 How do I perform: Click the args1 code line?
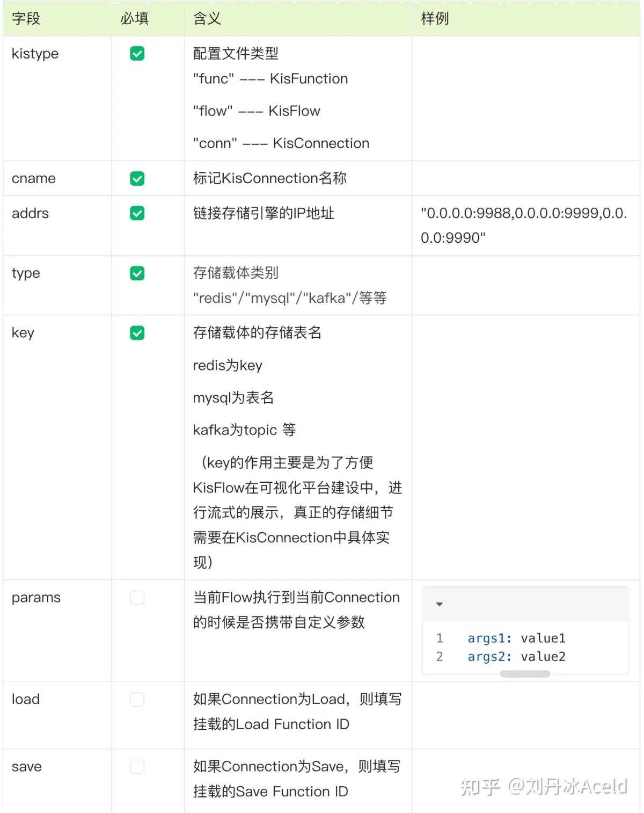pyautogui.click(x=516, y=638)
